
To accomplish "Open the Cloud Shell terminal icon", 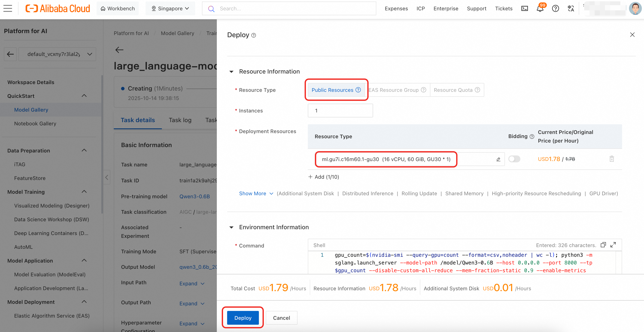I will (524, 9).
